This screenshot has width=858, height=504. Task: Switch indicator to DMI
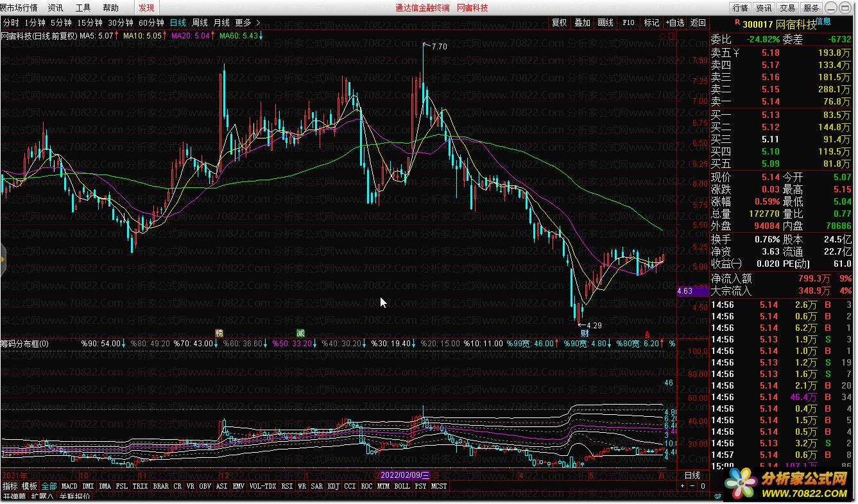89,486
